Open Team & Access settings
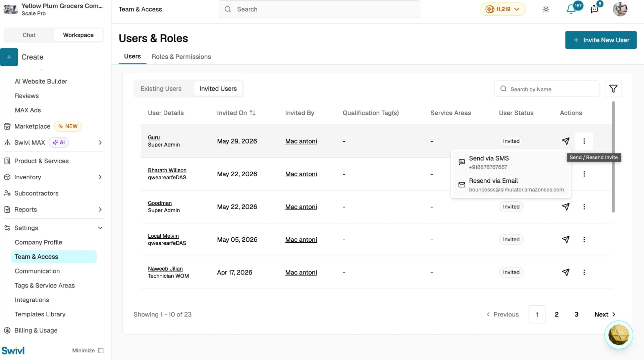The image size is (644, 360). [54, 257]
